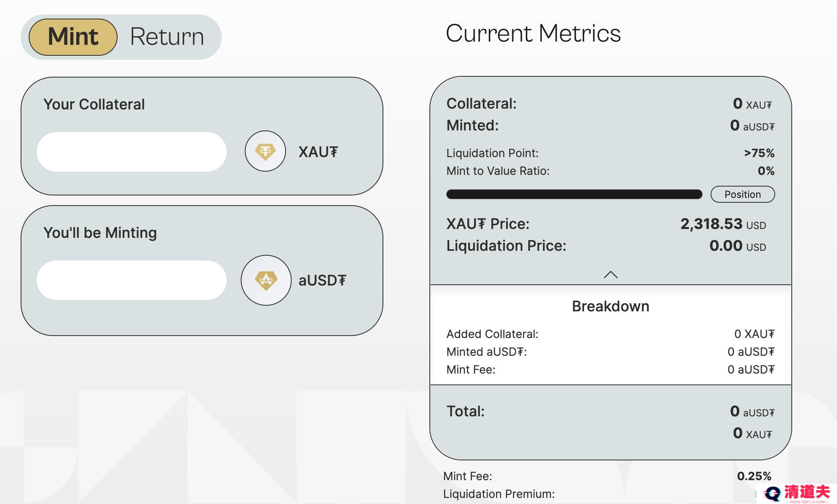
Task: Click the Total label
Action: point(465,411)
